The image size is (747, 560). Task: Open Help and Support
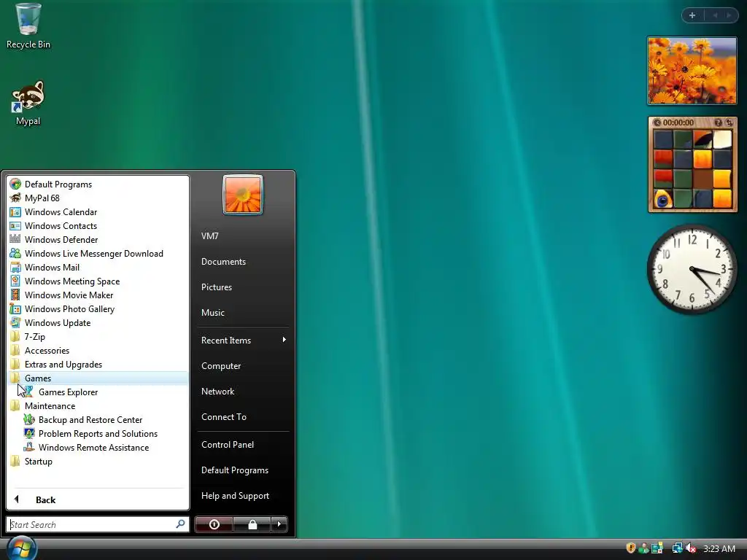[x=243, y=496]
